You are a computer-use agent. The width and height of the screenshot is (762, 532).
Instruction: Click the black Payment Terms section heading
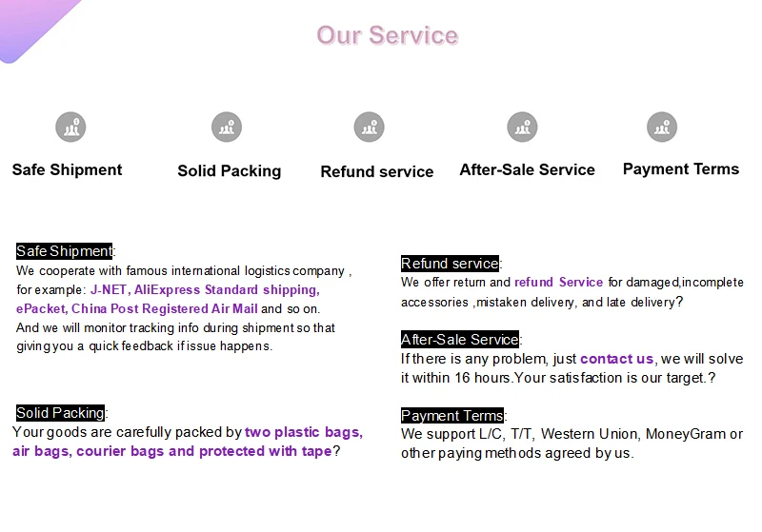(452, 416)
